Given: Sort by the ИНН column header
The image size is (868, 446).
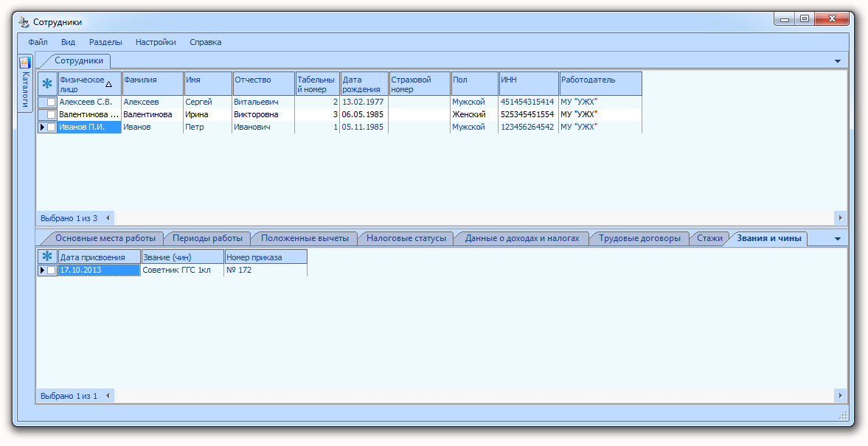Looking at the screenshot, I should (529, 83).
